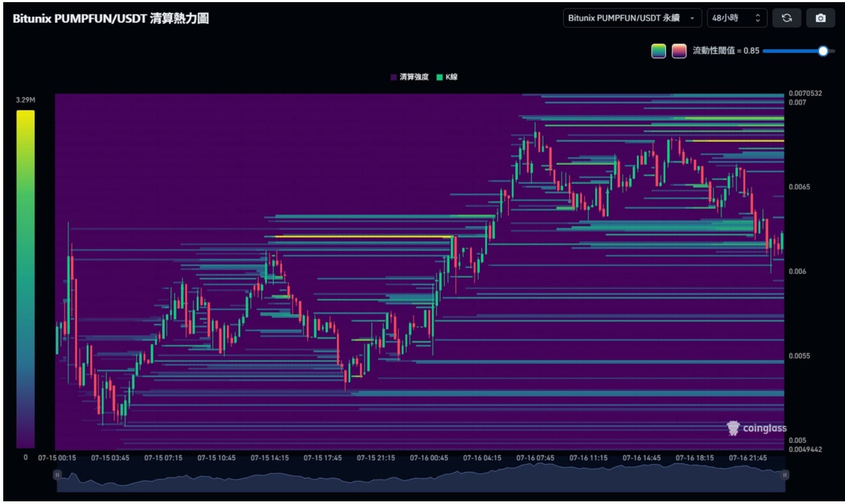Click the 07-16 00:45 time axis label
Viewport: 845px width, 504px height.
click(429, 458)
